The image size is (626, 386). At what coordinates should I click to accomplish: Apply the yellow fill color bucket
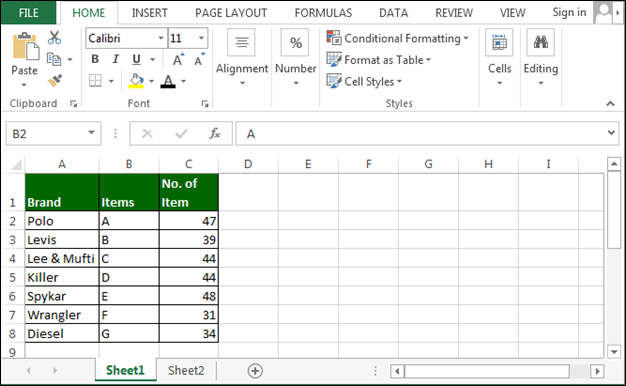[136, 81]
